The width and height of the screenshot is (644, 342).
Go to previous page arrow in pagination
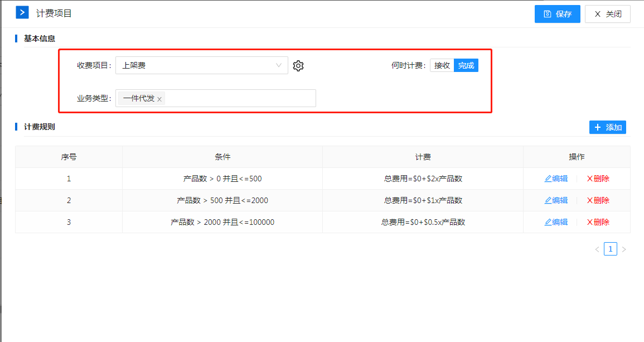[597, 249]
